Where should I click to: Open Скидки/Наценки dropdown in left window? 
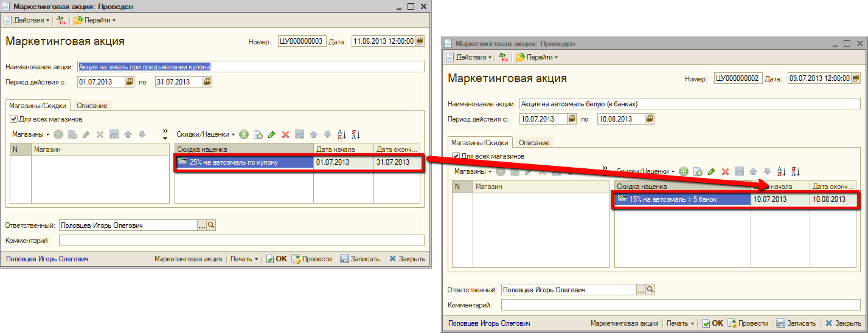click(x=205, y=134)
